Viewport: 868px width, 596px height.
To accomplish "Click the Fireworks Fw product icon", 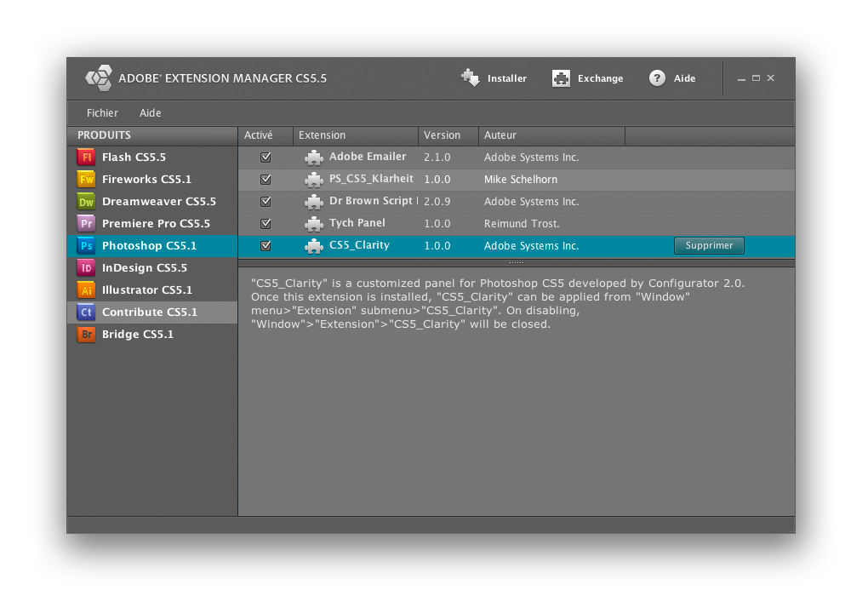I will 86,180.
